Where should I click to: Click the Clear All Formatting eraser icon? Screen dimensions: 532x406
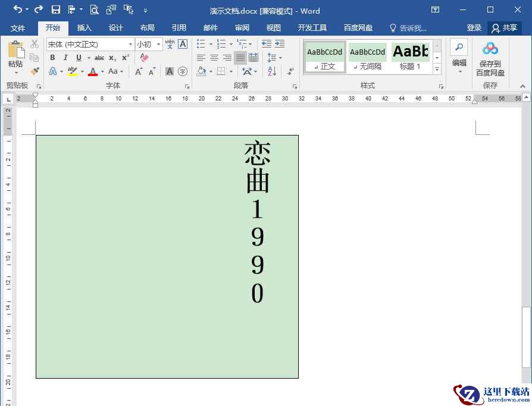[x=144, y=57]
